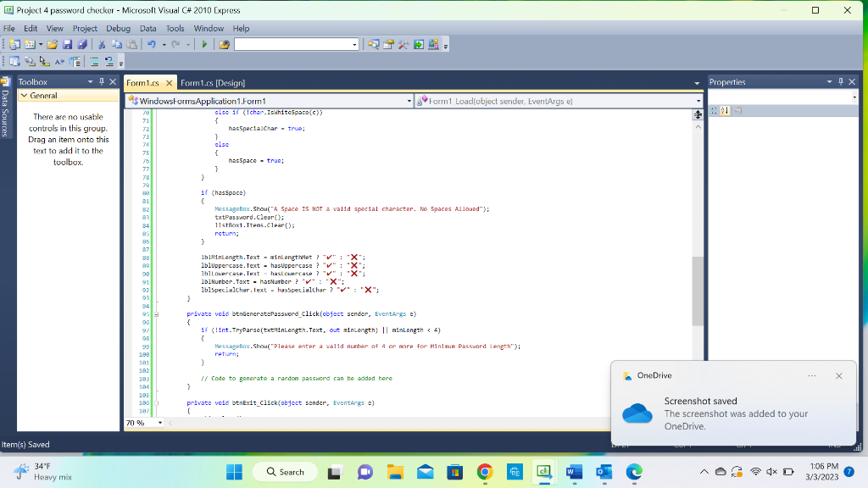This screenshot has height=488, width=868.
Task: Click the New Project toolbar icon
Action: (14, 45)
